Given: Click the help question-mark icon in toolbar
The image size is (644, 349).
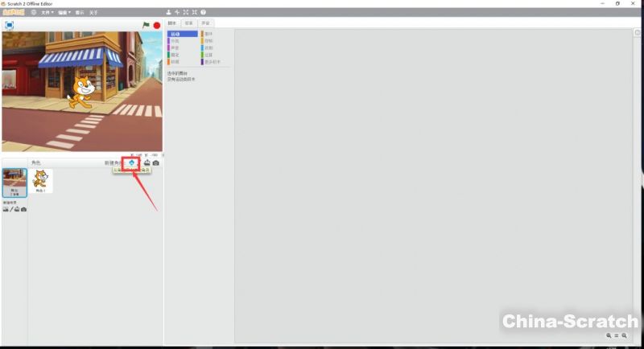Looking at the screenshot, I should 203,13.
